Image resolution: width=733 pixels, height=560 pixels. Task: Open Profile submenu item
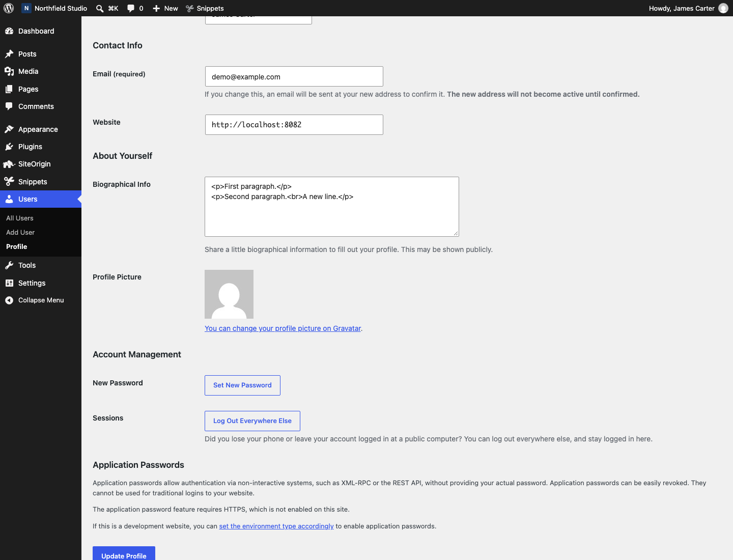click(17, 246)
